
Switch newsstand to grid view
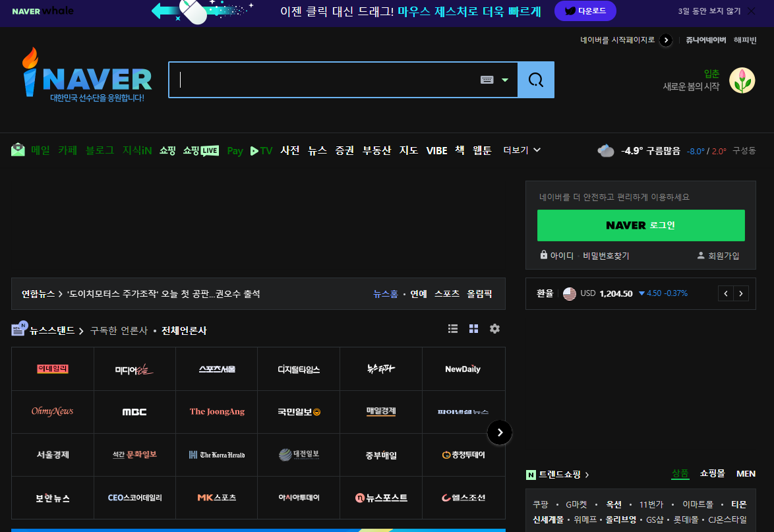tap(473, 329)
